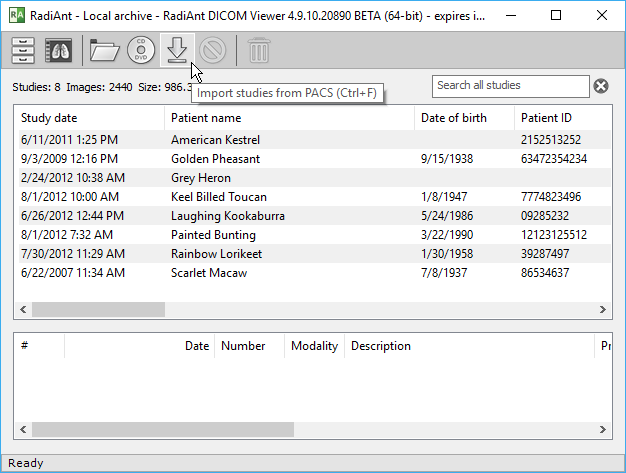Click patient ID 12123125512
This screenshot has width=626, height=473.
pyautogui.click(x=554, y=235)
